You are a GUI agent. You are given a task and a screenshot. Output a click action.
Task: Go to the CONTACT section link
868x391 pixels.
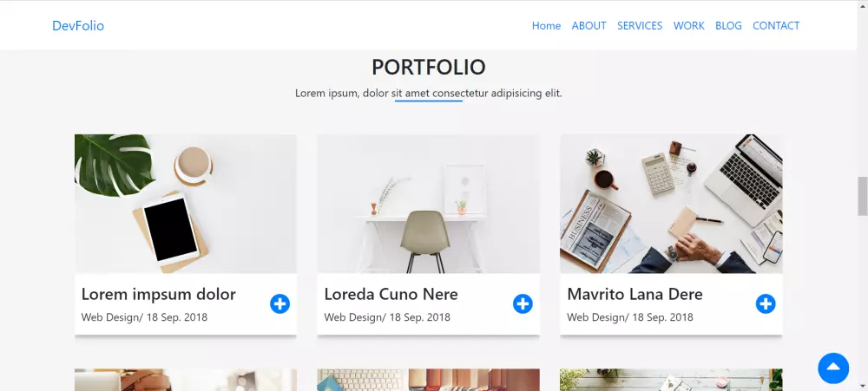[776, 25]
